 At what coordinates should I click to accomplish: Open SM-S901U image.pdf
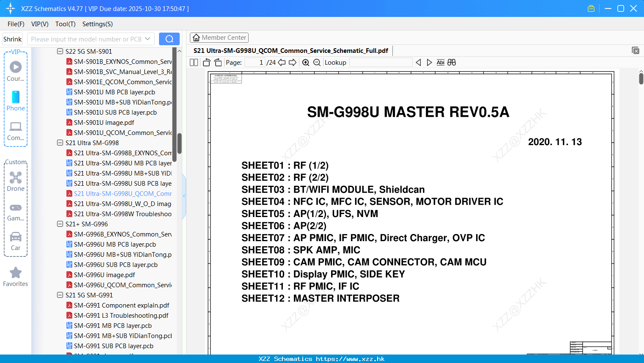104,123
